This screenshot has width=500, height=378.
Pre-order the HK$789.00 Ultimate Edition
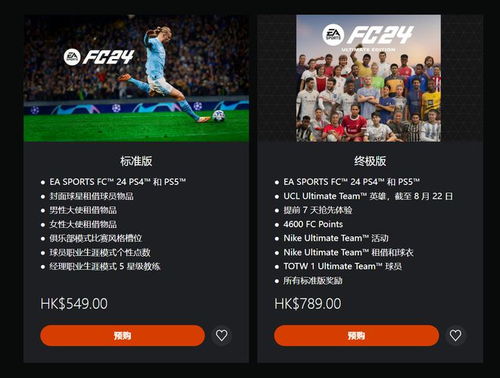356,336
